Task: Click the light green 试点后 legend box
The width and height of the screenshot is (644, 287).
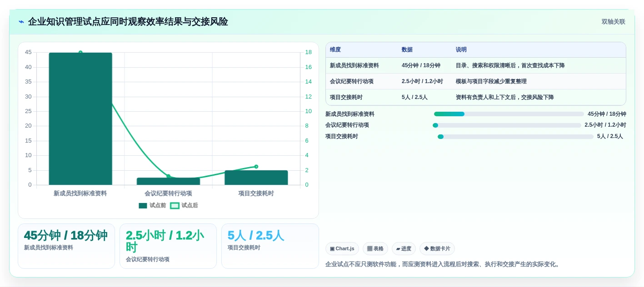Action: [x=175, y=205]
